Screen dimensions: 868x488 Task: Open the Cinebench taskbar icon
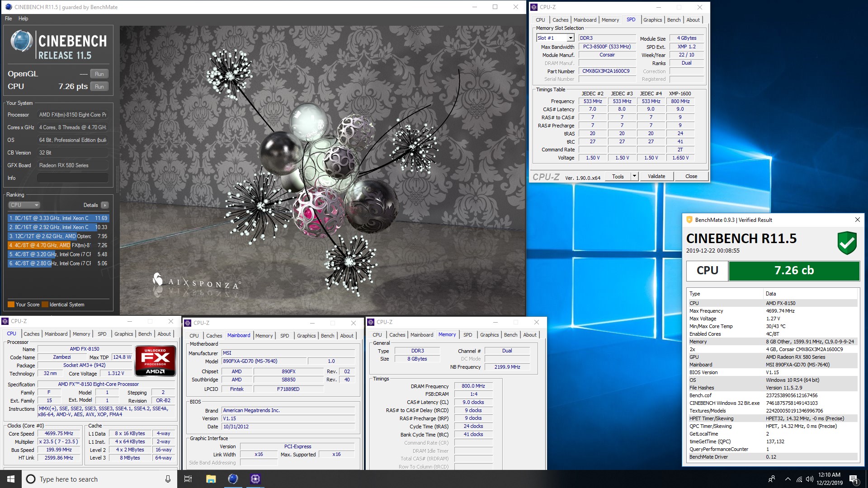point(233,479)
